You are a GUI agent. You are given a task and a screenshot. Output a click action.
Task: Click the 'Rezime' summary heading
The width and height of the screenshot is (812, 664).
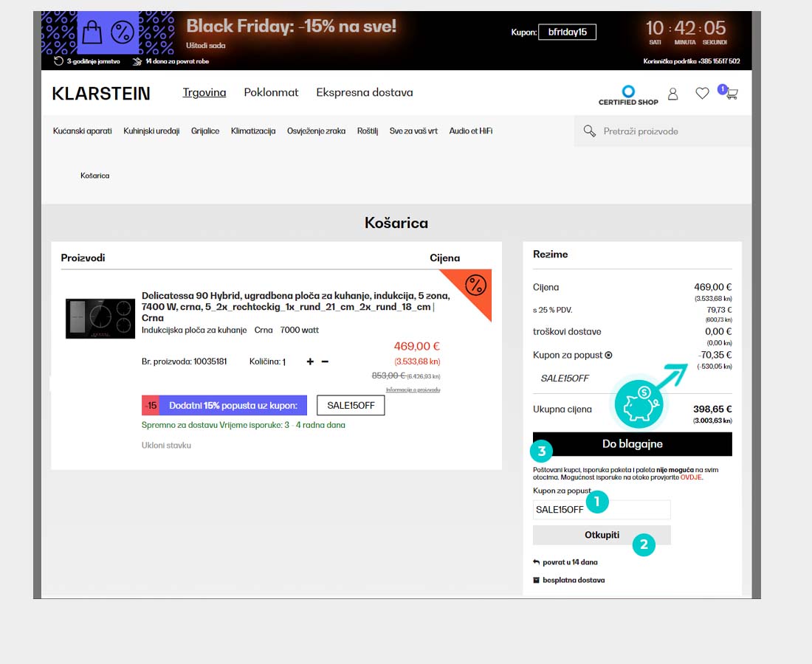pyautogui.click(x=551, y=254)
